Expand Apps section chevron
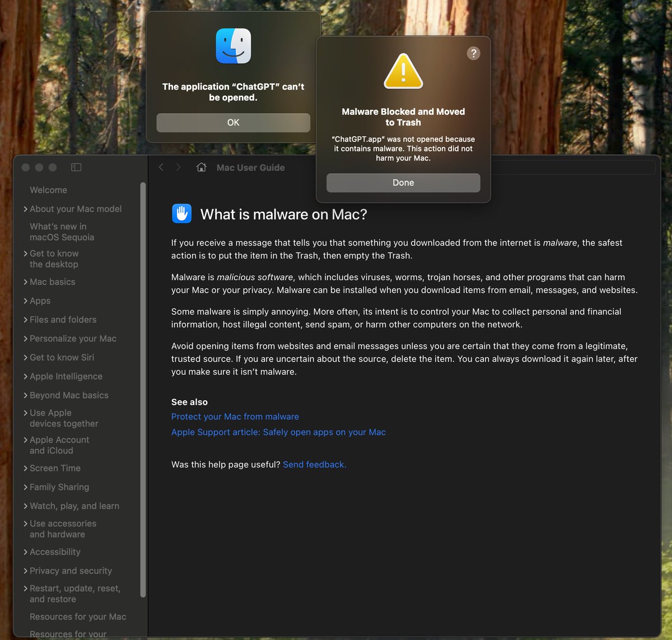 pyautogui.click(x=26, y=301)
